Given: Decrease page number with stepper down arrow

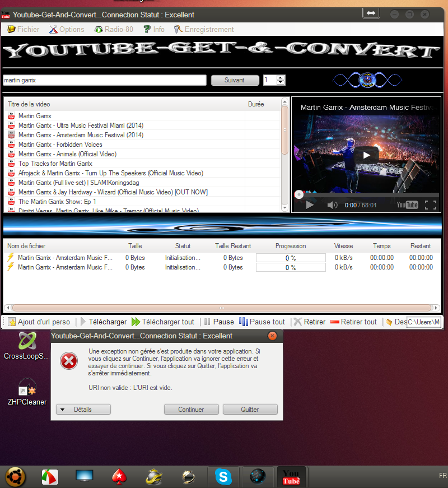Looking at the screenshot, I should (281, 82).
